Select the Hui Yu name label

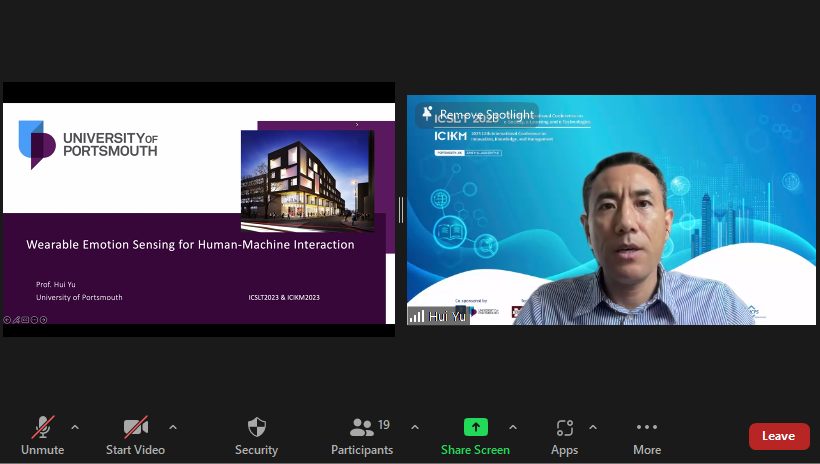(447, 316)
